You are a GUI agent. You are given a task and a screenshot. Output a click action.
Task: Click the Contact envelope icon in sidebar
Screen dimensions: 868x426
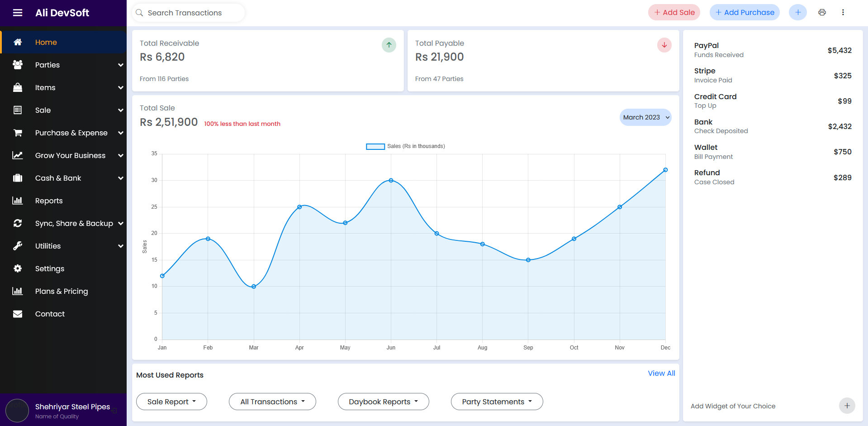click(x=18, y=314)
